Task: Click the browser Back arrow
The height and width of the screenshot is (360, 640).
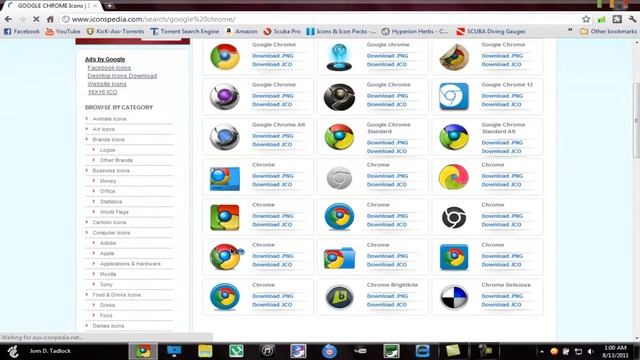Action: pos(8,19)
